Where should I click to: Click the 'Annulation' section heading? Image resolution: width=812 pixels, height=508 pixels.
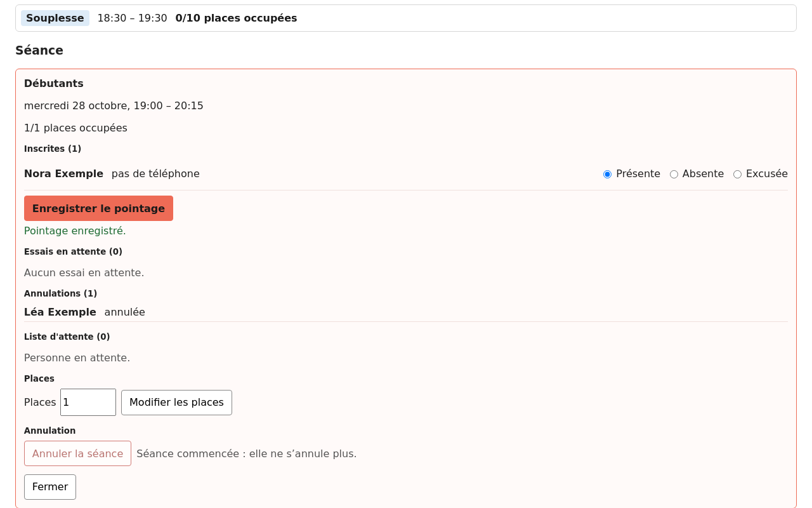pos(49,431)
